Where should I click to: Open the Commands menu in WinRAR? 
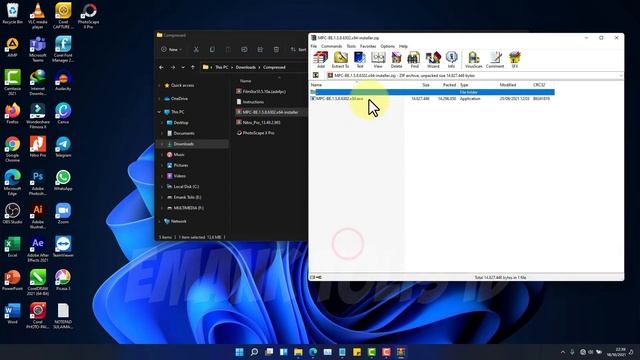pos(331,46)
